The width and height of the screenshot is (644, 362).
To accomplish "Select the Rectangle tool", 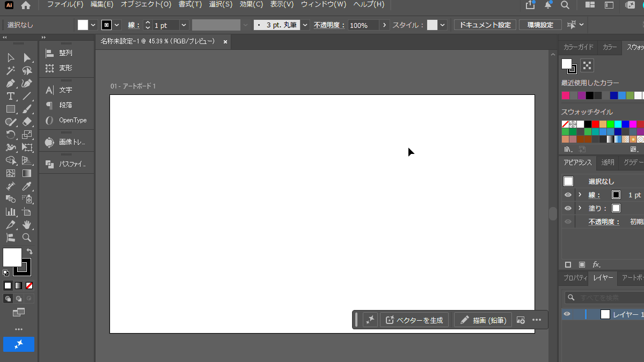I will coord(11,109).
